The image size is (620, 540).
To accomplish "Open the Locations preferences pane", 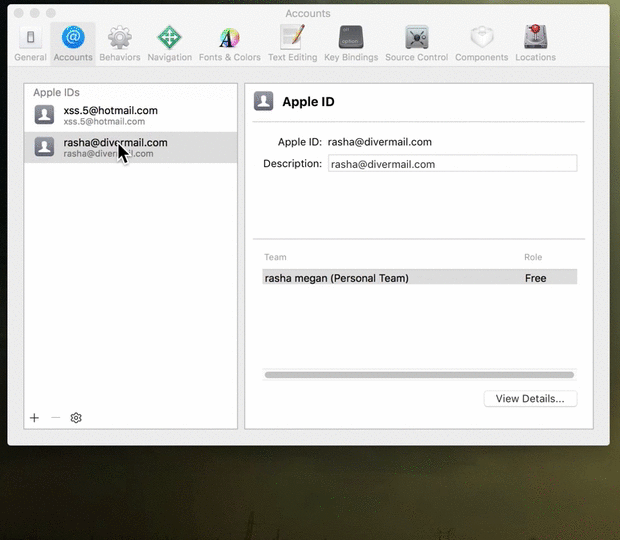I will click(535, 43).
